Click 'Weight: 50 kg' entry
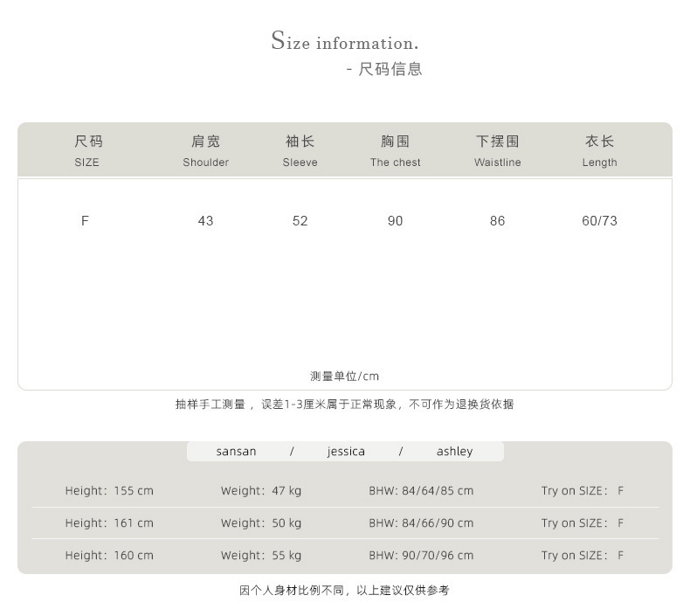The width and height of the screenshot is (690, 616). click(261, 523)
